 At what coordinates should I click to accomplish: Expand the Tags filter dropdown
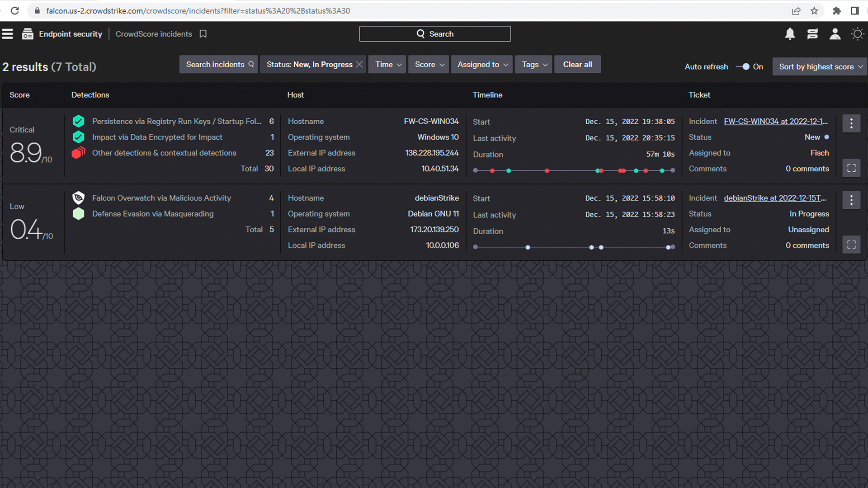(x=533, y=65)
